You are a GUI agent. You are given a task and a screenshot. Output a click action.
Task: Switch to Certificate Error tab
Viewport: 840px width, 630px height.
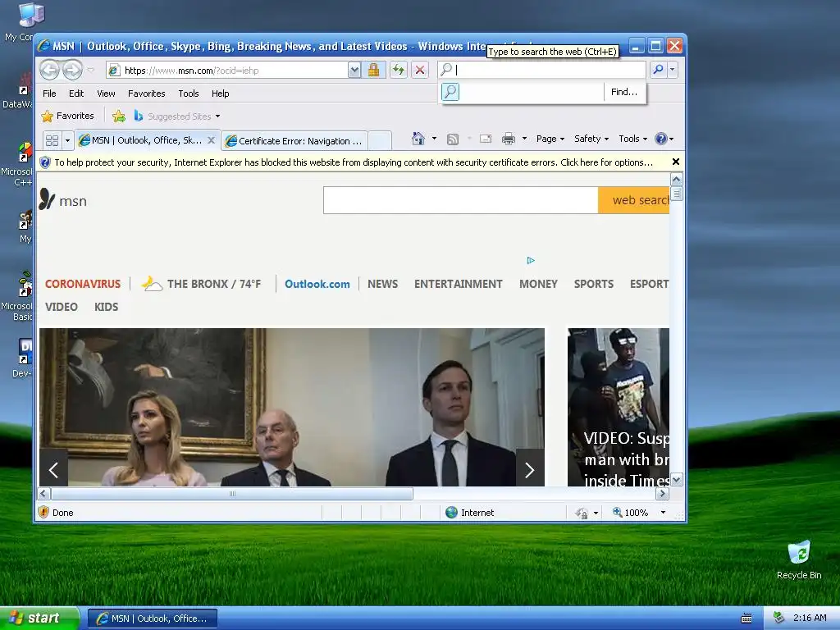pyautogui.click(x=294, y=141)
